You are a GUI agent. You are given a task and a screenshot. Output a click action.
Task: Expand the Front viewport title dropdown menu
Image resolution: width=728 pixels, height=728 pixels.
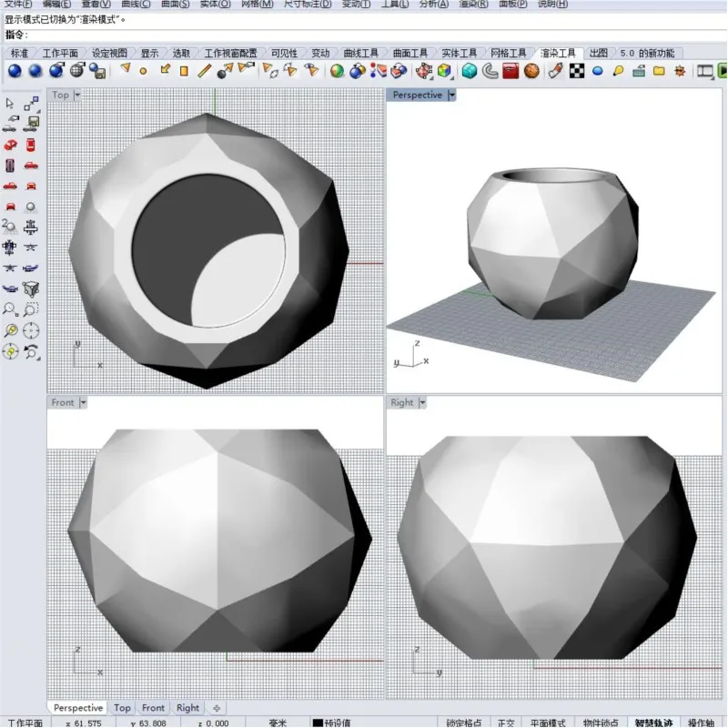pos(83,402)
